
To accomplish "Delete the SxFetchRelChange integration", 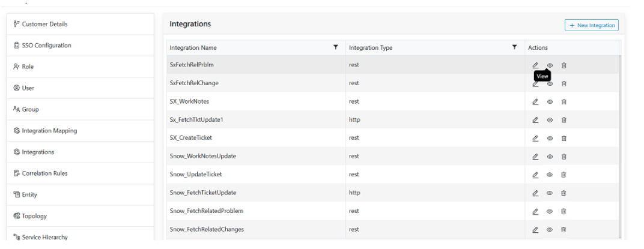I will tap(564, 83).
